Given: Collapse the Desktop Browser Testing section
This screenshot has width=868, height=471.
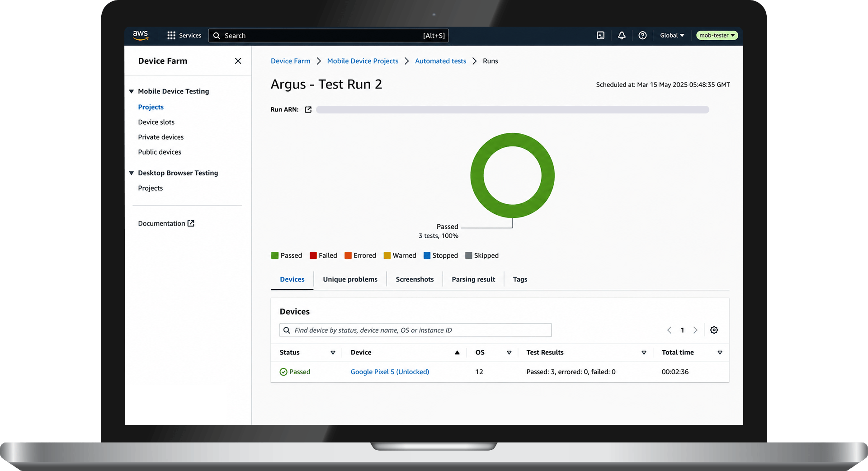Looking at the screenshot, I should point(132,173).
